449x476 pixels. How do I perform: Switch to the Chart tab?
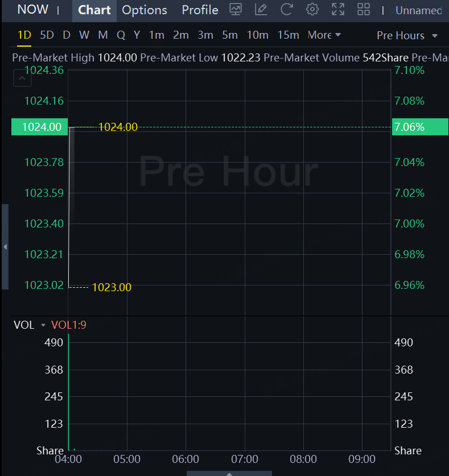click(x=94, y=10)
